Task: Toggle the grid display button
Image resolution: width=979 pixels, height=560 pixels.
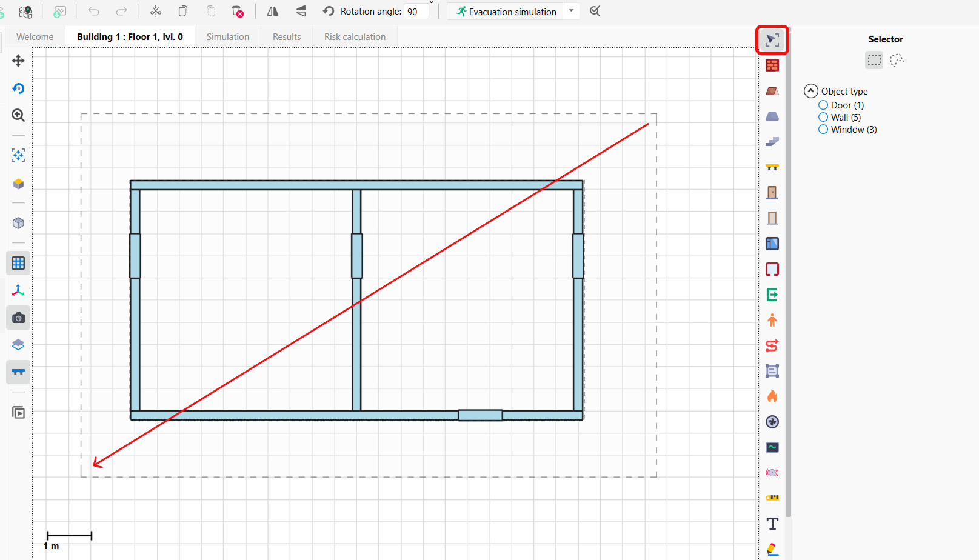Action: click(x=18, y=263)
